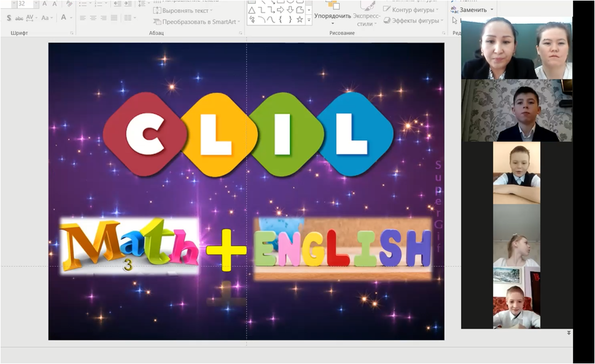Open the character spacing AV dropdown

tap(31, 18)
